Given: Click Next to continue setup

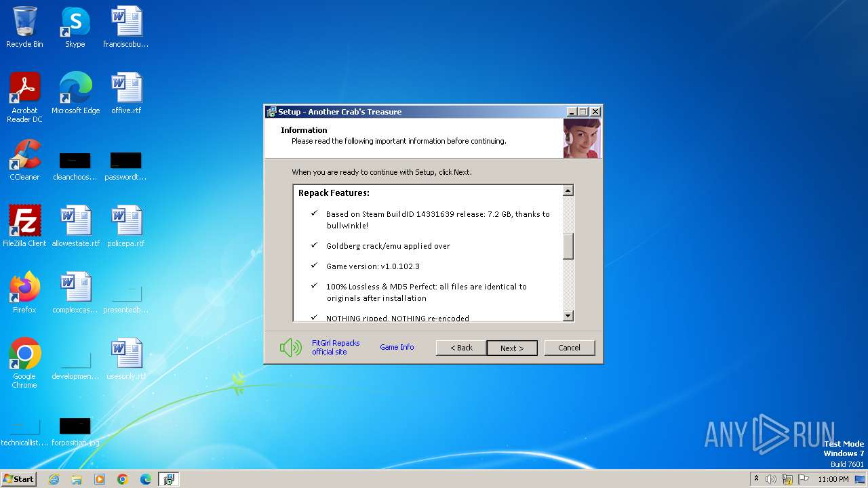Looking at the screenshot, I should point(512,348).
